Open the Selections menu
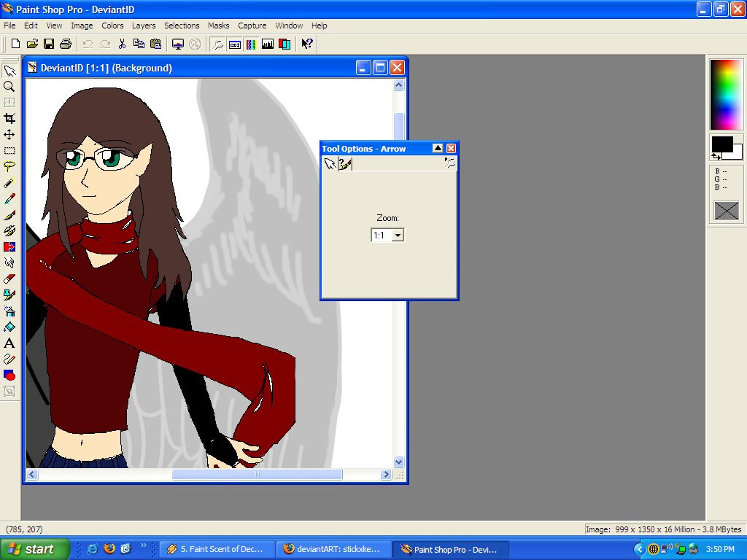 tap(182, 26)
